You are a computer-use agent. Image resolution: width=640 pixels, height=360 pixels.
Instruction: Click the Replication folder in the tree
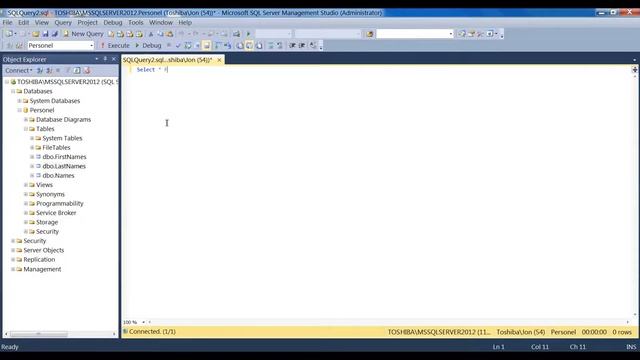39,260
